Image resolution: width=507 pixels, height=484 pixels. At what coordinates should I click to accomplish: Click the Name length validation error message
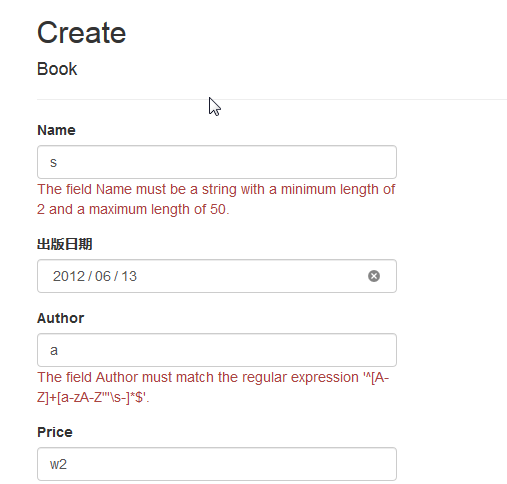tap(216, 199)
